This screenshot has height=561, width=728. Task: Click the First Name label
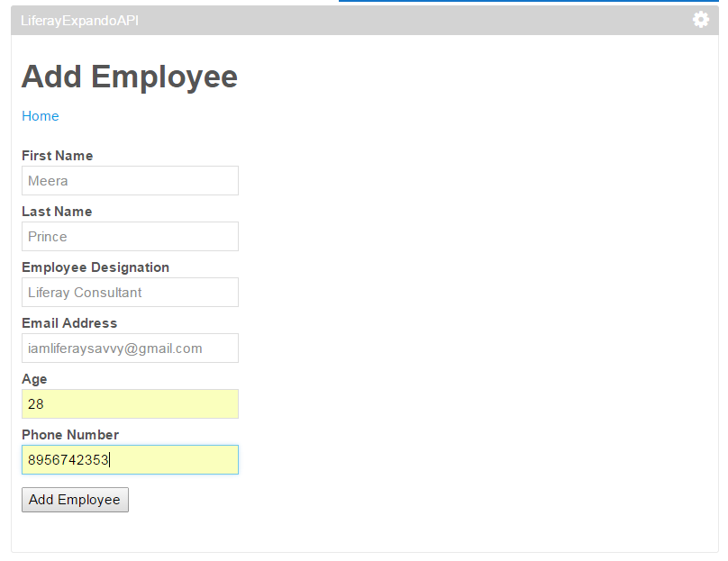[x=57, y=156]
